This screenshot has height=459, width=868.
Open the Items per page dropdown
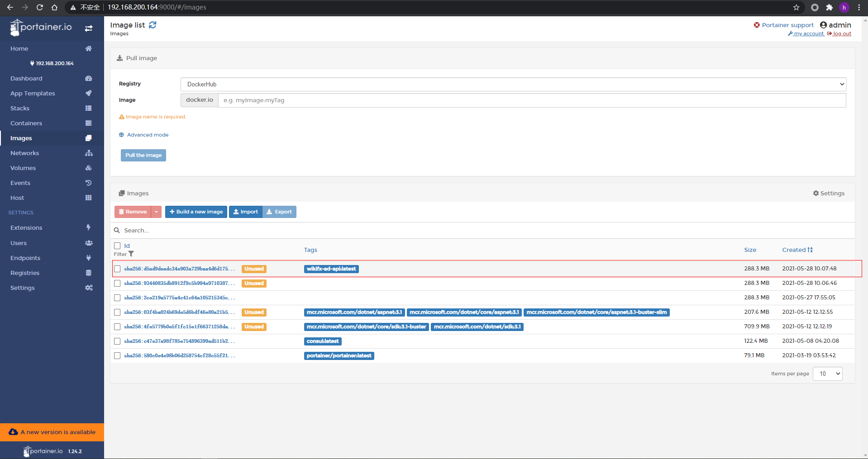tap(828, 374)
